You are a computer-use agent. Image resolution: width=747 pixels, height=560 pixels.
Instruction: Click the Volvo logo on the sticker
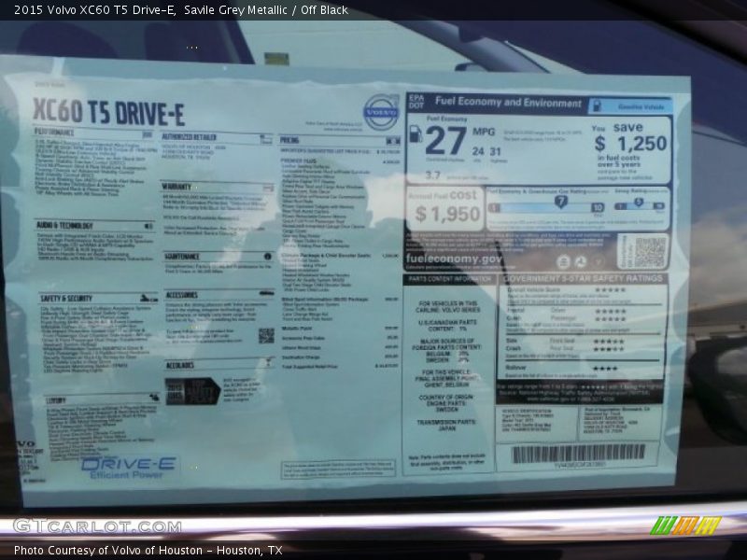point(381,112)
